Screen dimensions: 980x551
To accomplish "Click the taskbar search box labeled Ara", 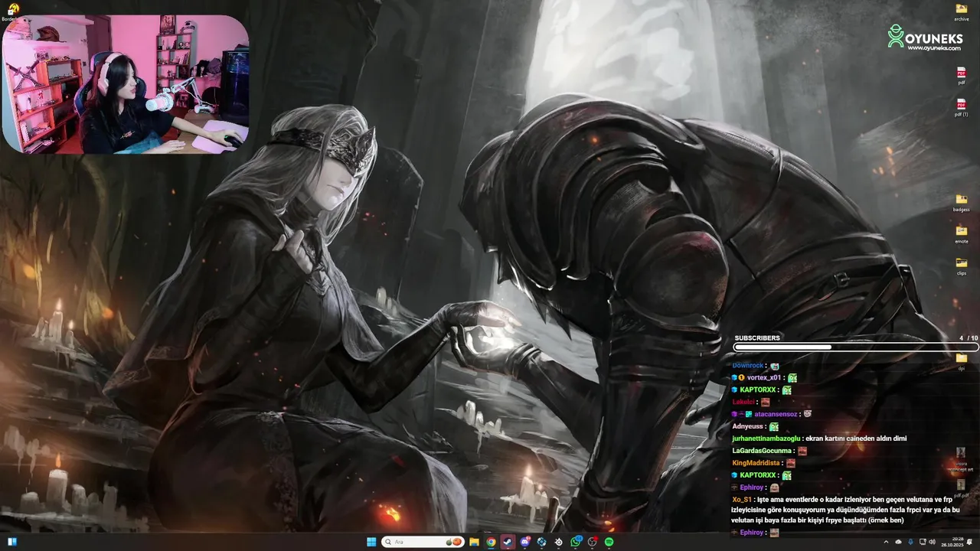I will pos(423,542).
